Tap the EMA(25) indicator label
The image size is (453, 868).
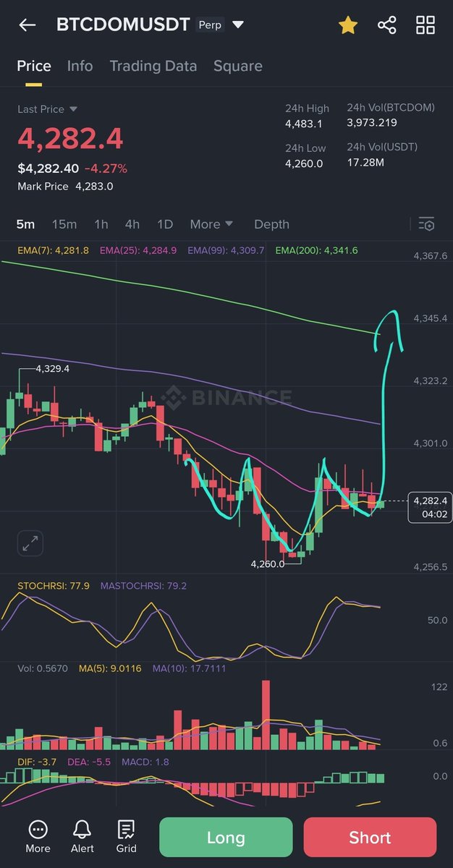click(137, 250)
